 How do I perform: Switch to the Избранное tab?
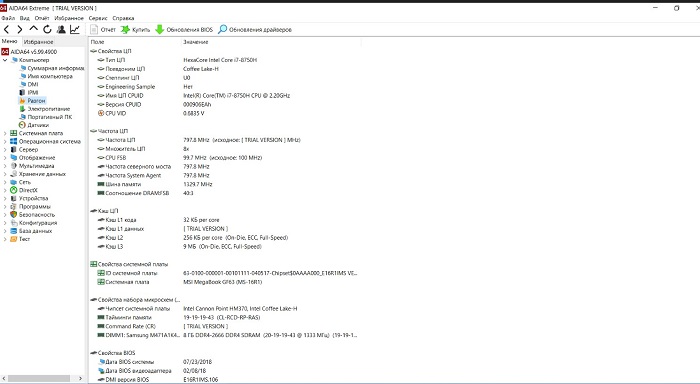pyautogui.click(x=38, y=42)
